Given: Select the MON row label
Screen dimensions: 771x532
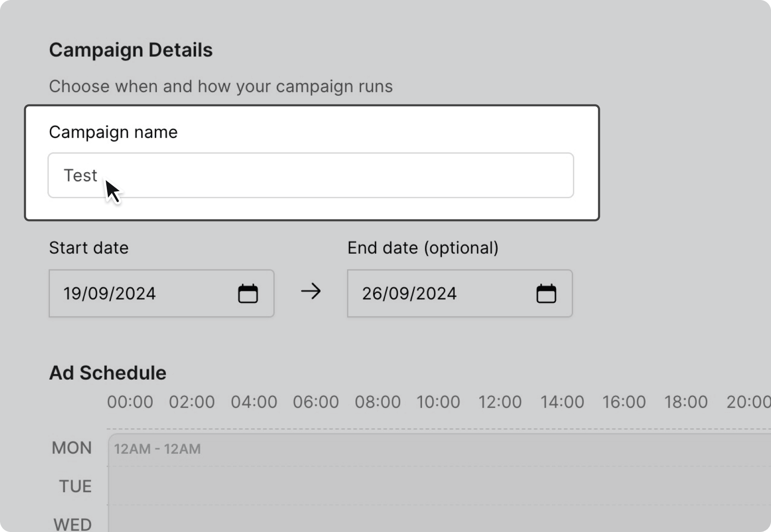Looking at the screenshot, I should 72,448.
